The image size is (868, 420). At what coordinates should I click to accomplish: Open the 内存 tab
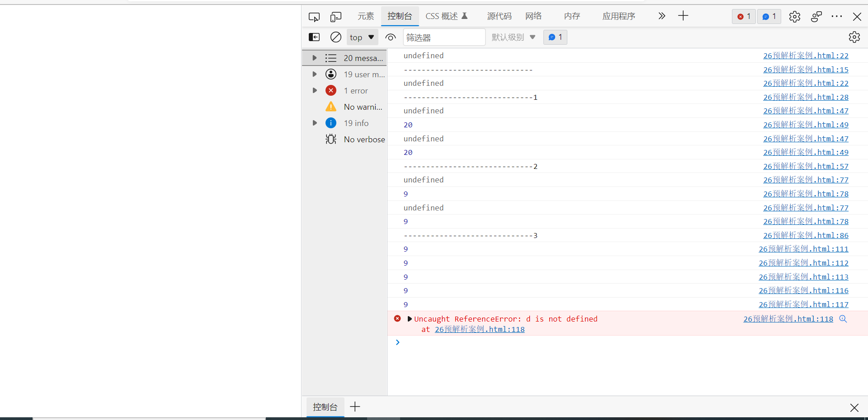click(x=572, y=16)
